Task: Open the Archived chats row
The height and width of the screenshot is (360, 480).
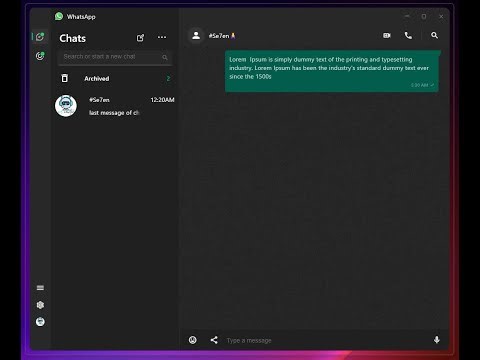Action: [x=115, y=78]
